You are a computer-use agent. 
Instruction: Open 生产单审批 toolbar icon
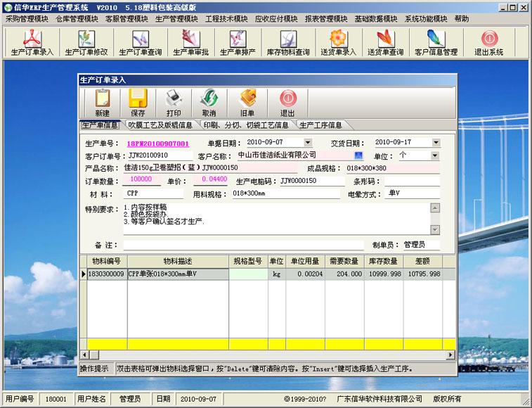click(191, 43)
